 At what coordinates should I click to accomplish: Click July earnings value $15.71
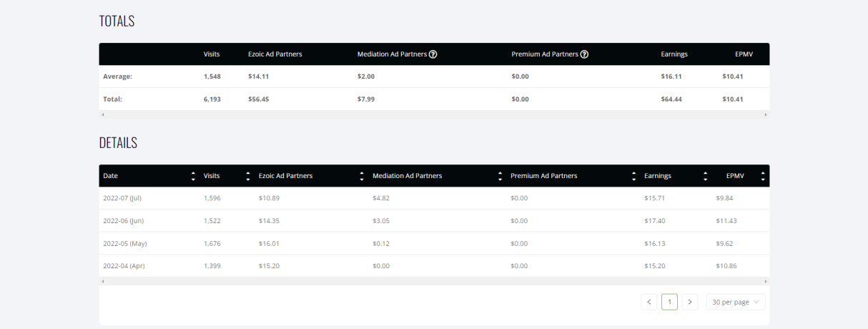pyautogui.click(x=654, y=198)
